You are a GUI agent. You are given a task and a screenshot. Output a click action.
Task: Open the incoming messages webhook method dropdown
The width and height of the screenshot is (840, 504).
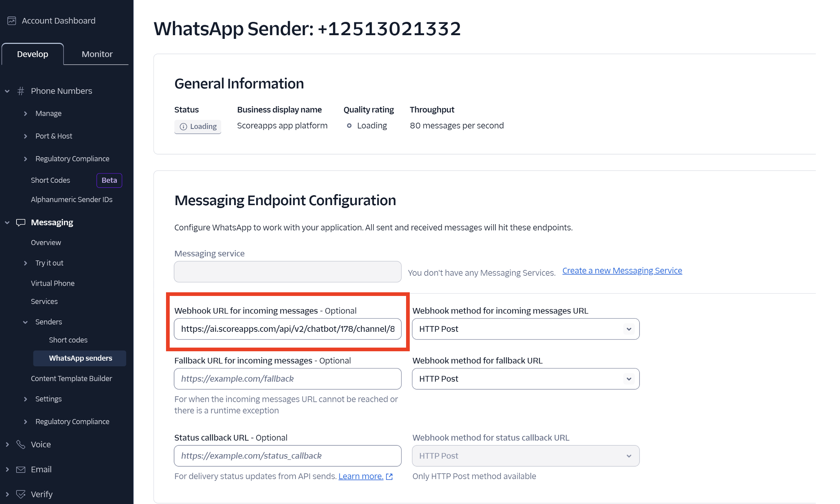pos(526,329)
